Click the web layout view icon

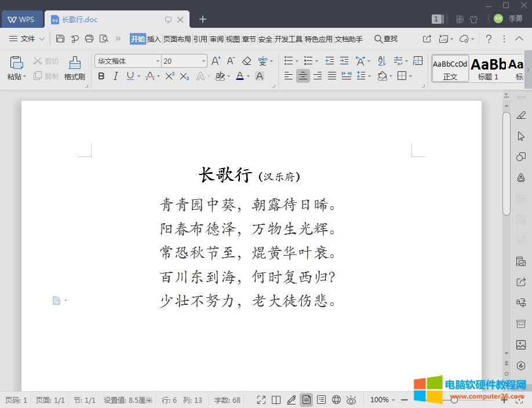(336, 400)
